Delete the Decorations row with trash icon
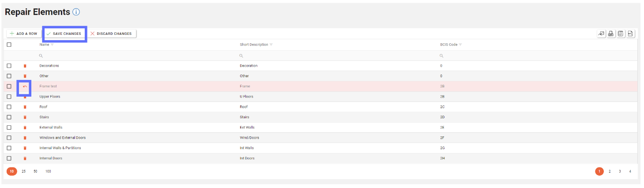This screenshot has height=188, width=644. pos(25,66)
